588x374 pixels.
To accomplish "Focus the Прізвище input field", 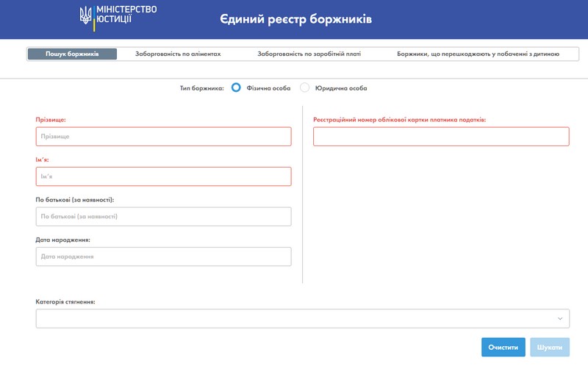I will 163,137.
